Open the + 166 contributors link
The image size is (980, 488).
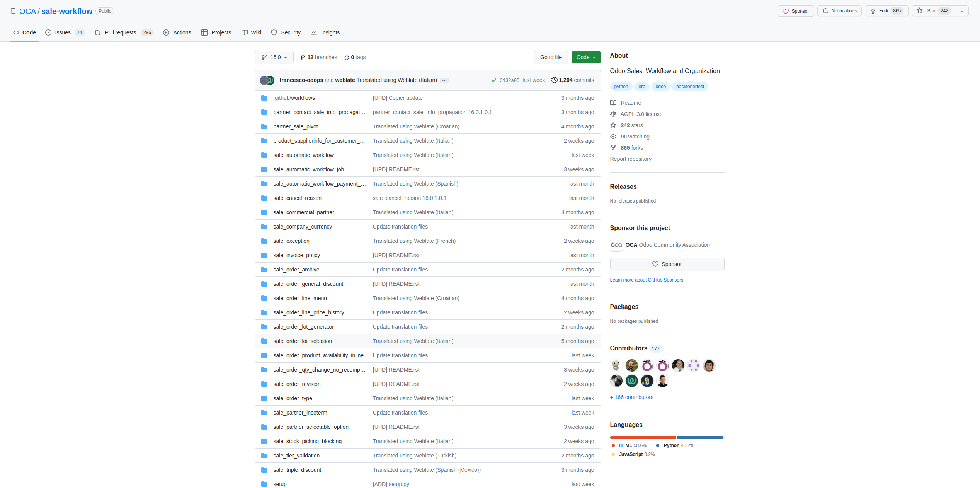tap(631, 397)
